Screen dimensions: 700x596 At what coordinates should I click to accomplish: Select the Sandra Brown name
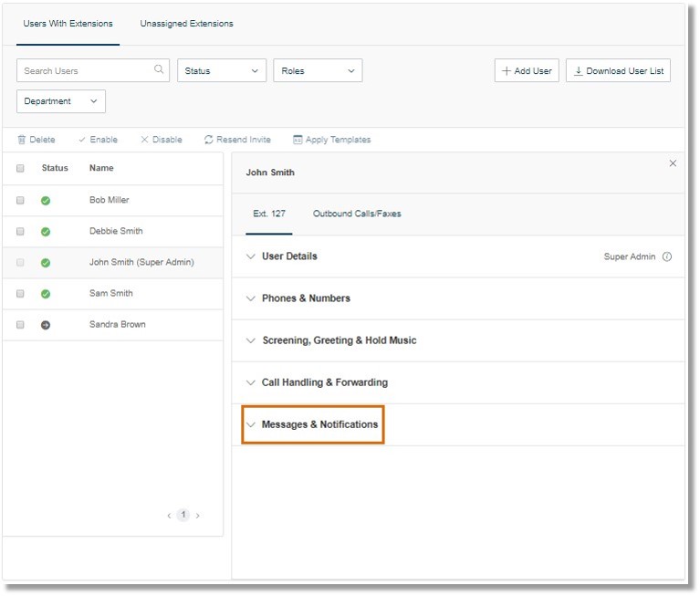(x=118, y=325)
